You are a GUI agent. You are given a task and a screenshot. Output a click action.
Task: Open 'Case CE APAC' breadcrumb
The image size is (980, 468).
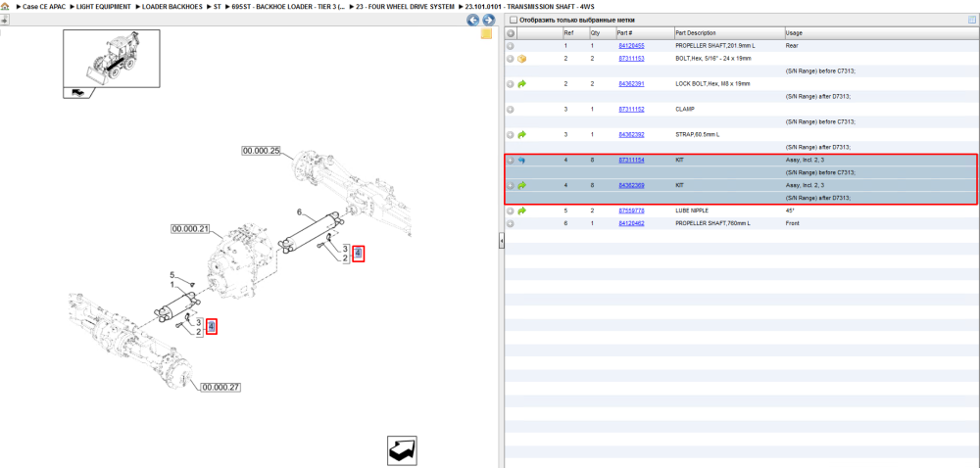tap(44, 6)
